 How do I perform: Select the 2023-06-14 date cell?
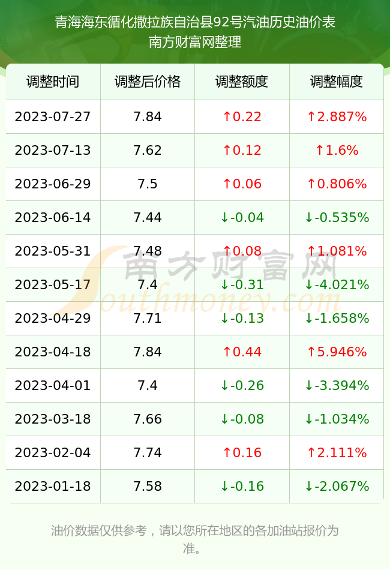click(x=53, y=217)
